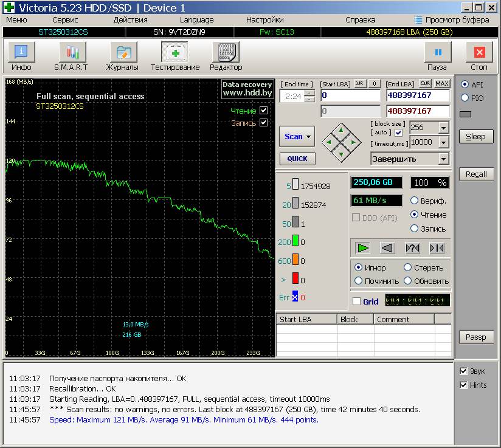The width and height of the screenshot is (501, 448).
Task: Open Просмотр буфера buffer view
Action: click(452, 20)
